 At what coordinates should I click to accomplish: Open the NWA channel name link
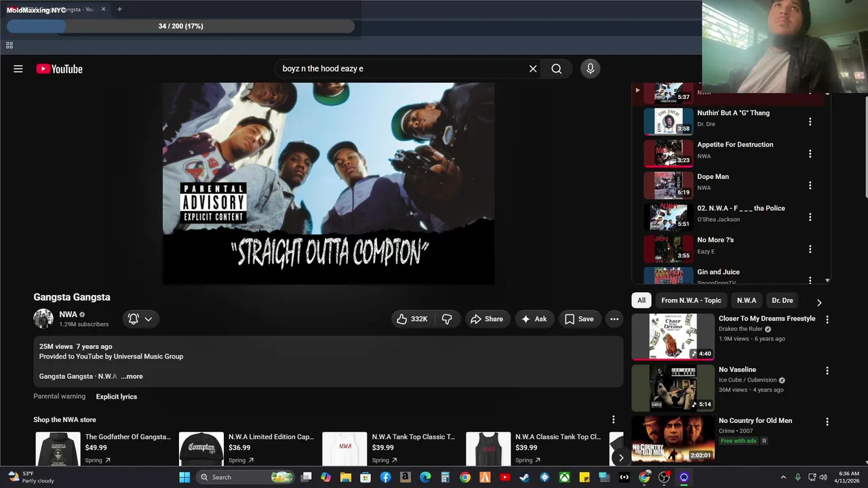[x=68, y=314]
